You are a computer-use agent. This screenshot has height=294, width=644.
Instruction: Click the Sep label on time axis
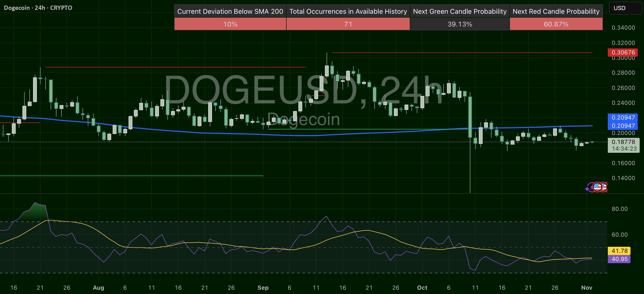click(263, 287)
